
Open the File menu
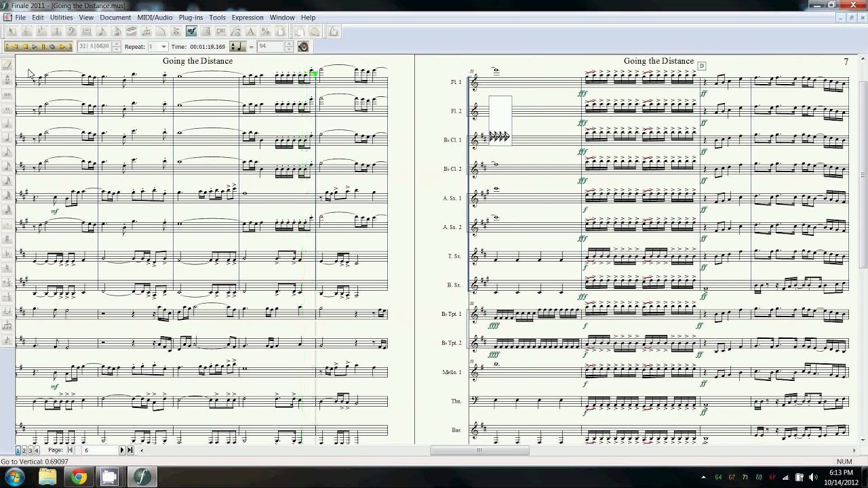click(x=20, y=17)
